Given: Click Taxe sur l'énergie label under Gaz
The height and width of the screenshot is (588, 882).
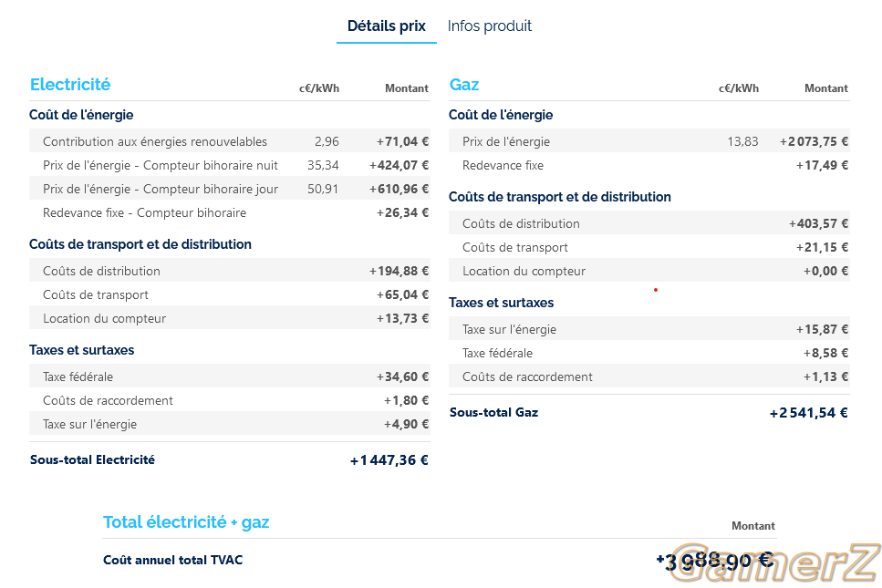Looking at the screenshot, I should [x=509, y=329].
